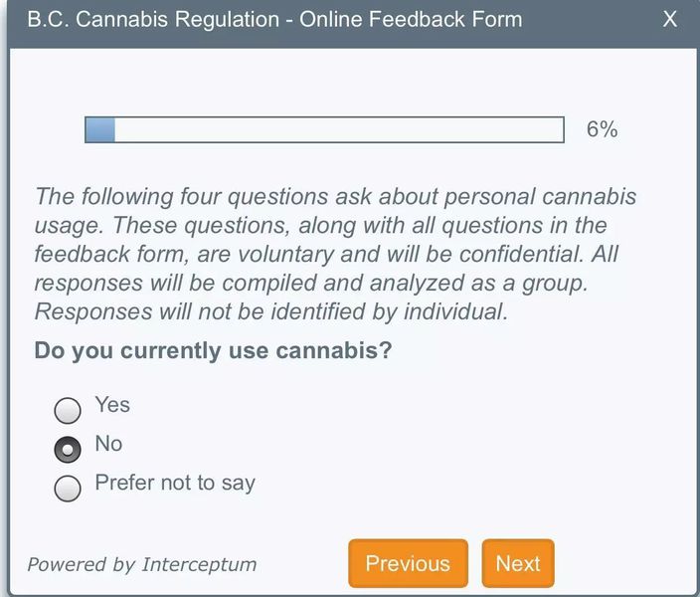700x597 pixels.
Task: Go back with the Previous button
Action: coord(408,563)
